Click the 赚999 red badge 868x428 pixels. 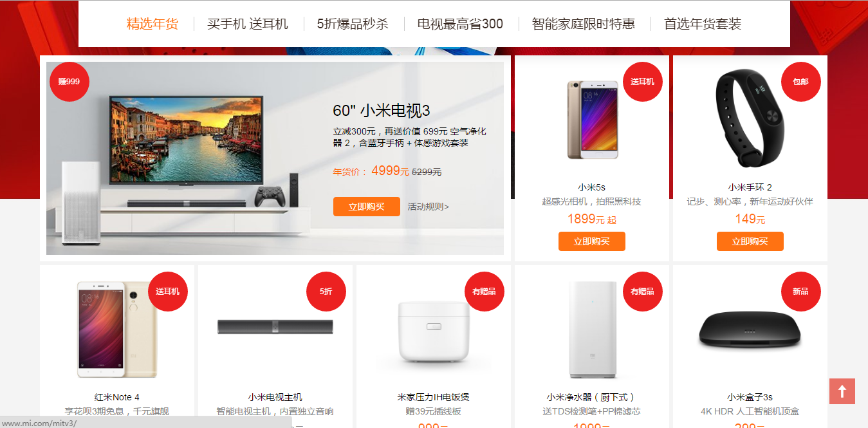69,82
